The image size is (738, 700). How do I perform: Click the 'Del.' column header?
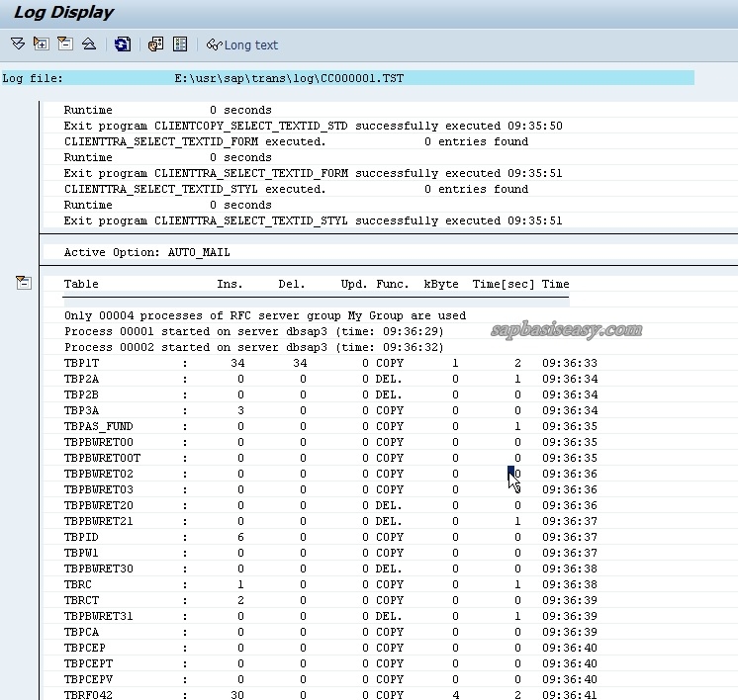click(292, 284)
